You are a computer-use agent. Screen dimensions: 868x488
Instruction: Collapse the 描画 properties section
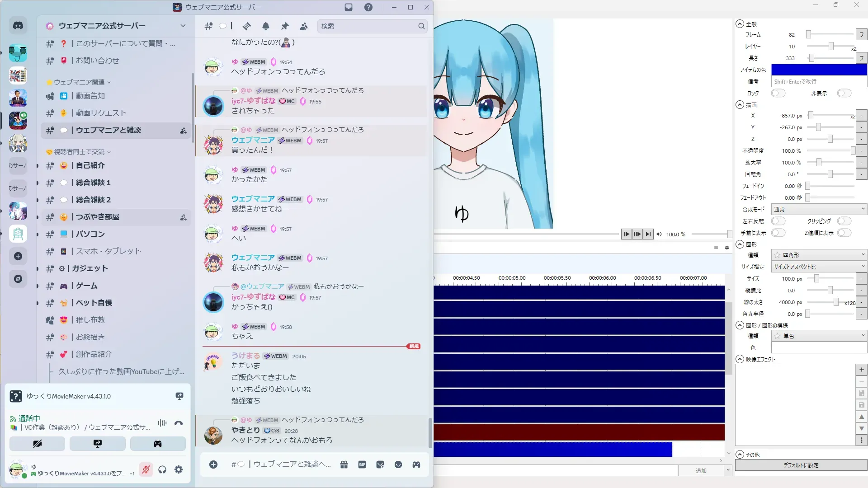[x=740, y=105]
